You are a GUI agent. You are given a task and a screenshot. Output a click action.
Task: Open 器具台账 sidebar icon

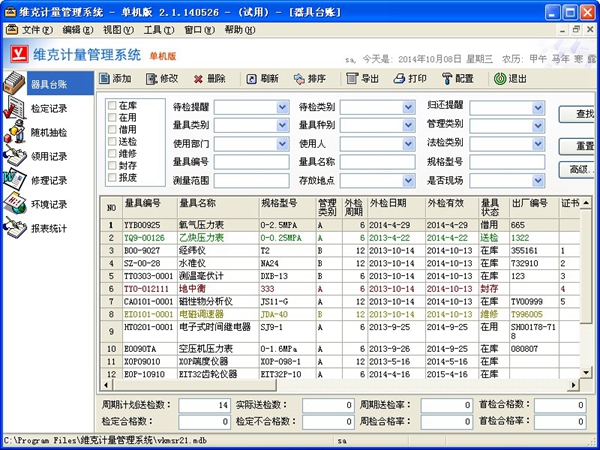pyautogui.click(x=15, y=83)
